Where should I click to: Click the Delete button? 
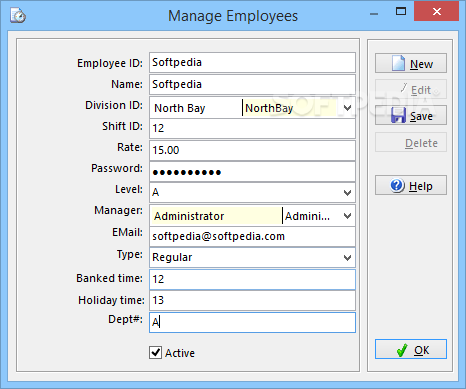click(x=411, y=142)
